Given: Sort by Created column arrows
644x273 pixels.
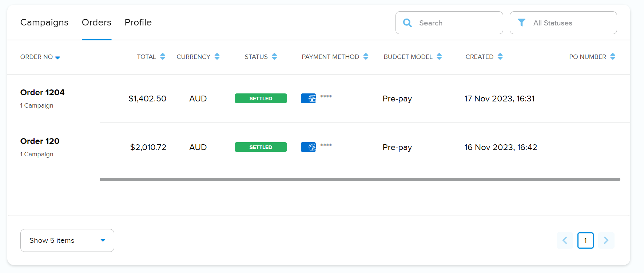Looking at the screenshot, I should point(500,56).
